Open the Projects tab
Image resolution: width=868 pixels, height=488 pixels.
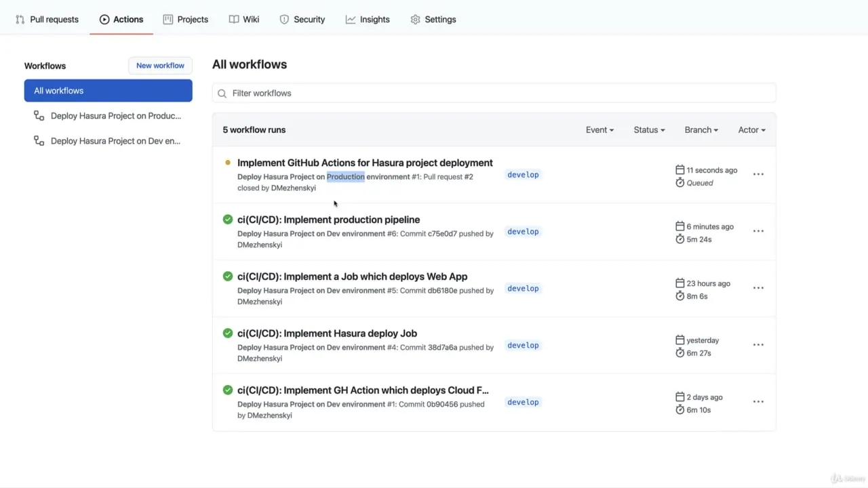186,19
